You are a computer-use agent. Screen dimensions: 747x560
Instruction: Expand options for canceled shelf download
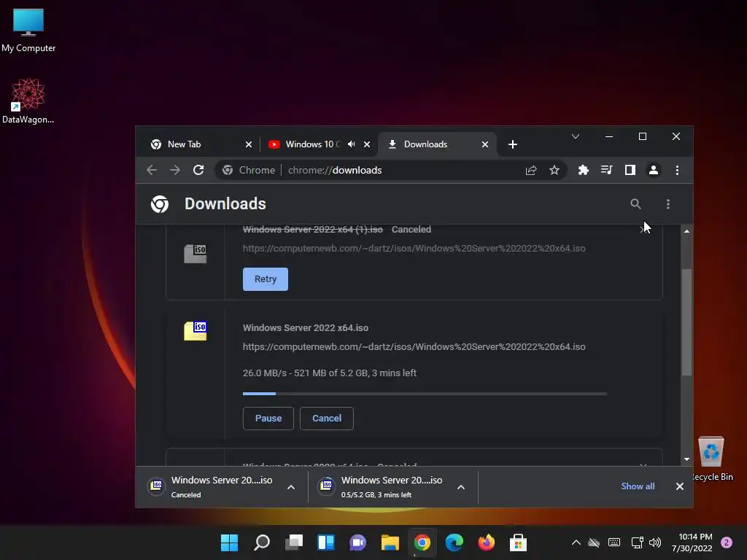coord(291,486)
